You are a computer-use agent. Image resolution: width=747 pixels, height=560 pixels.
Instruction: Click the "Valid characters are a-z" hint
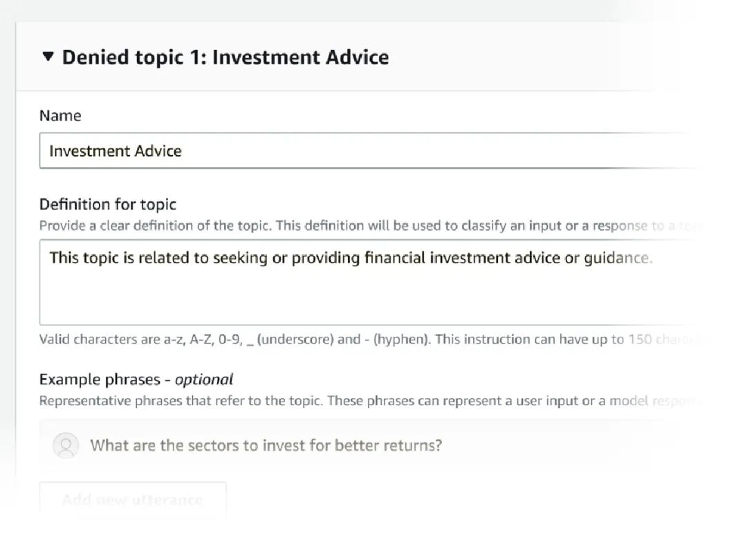coord(138,339)
